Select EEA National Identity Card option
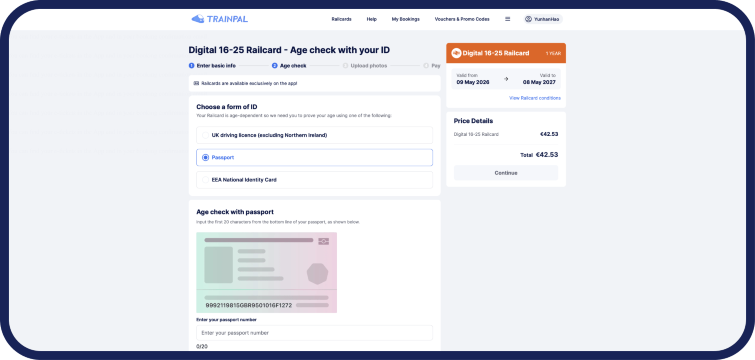Viewport: 755px width, 360px height. tap(314, 180)
